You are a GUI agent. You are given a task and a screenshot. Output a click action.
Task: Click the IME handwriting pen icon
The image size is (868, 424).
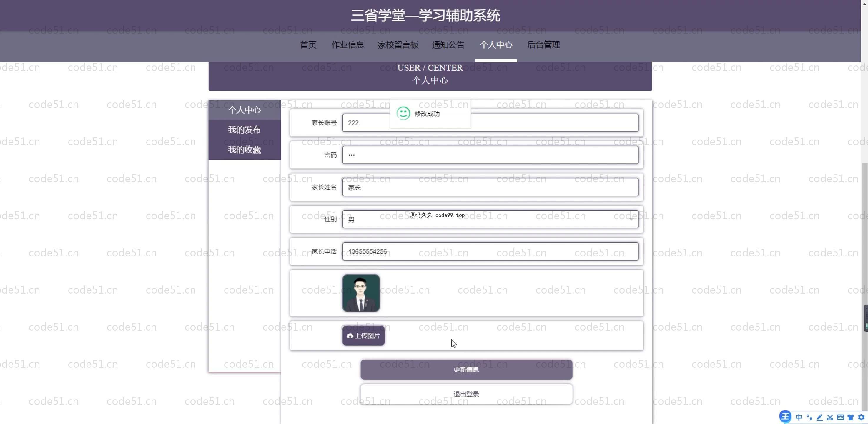[819, 417]
